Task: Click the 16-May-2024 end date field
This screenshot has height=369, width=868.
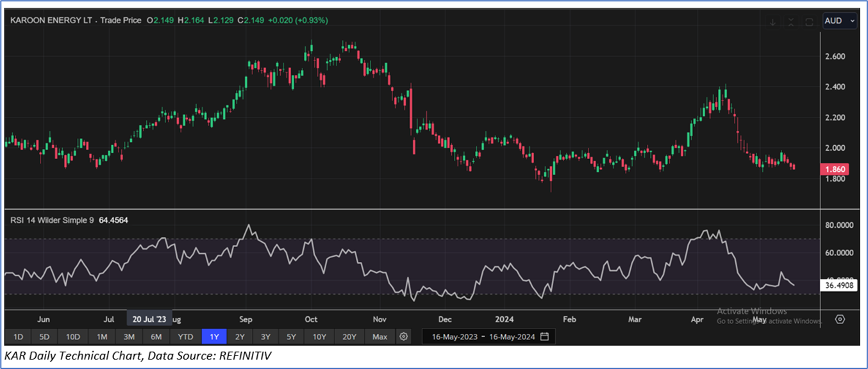Action: coord(511,336)
